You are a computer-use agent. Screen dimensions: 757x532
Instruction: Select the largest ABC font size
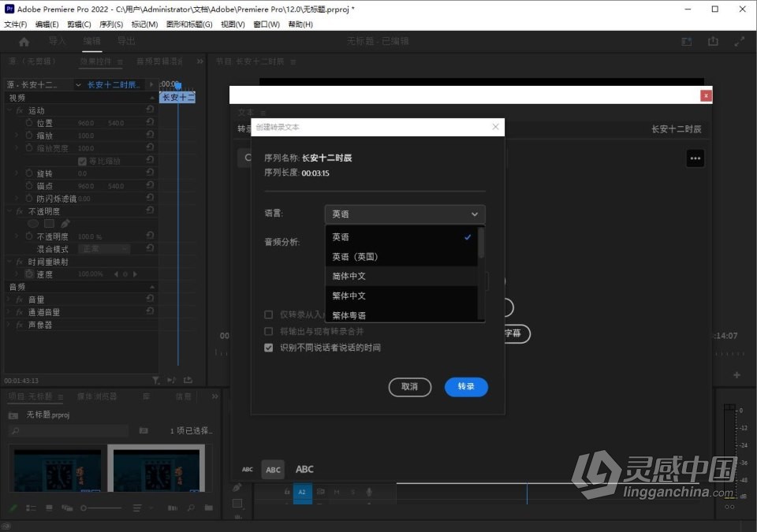304,469
